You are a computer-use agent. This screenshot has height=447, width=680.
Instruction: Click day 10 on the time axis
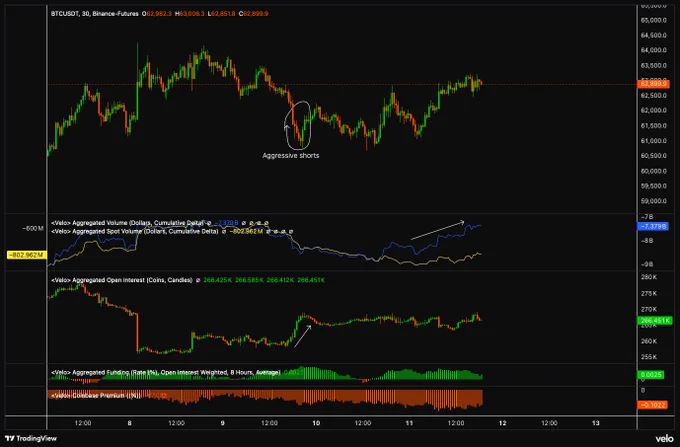(x=316, y=423)
